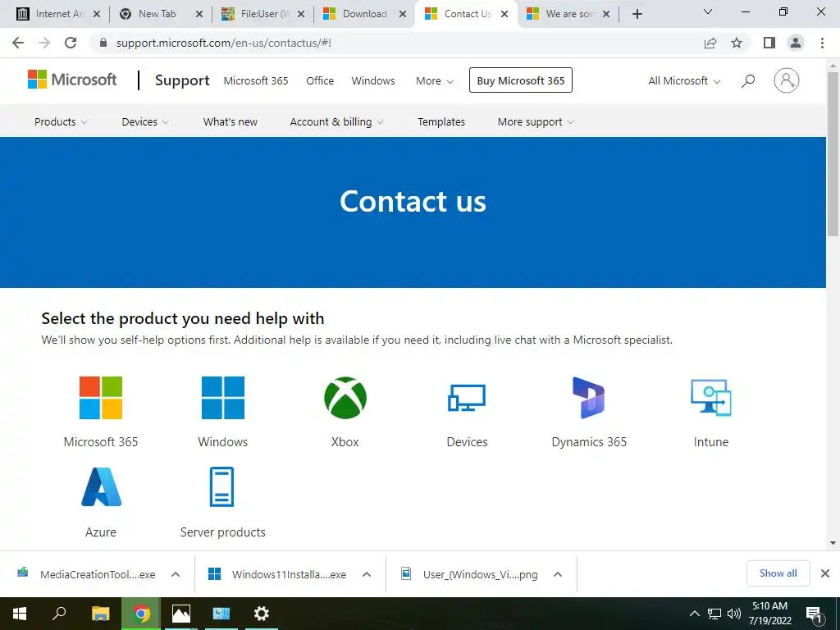The height and width of the screenshot is (630, 840).
Task: Open the Templates menu item
Action: pos(441,121)
